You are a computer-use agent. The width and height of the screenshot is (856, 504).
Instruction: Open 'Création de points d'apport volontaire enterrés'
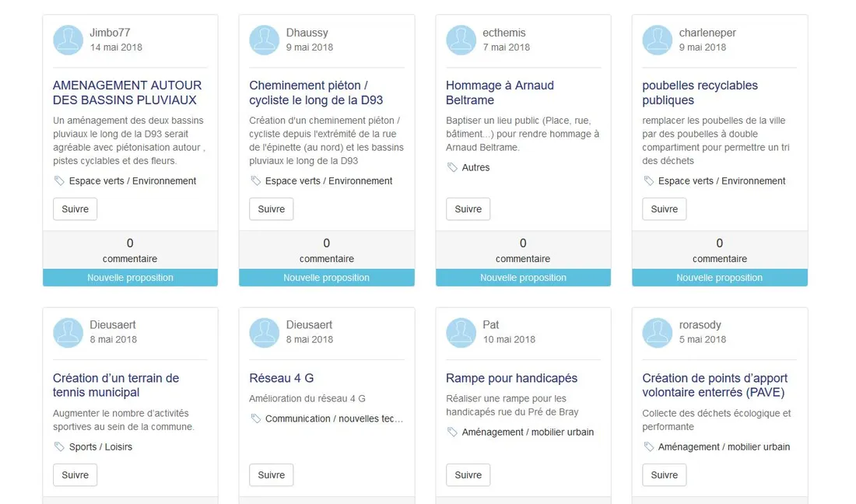[x=714, y=385]
